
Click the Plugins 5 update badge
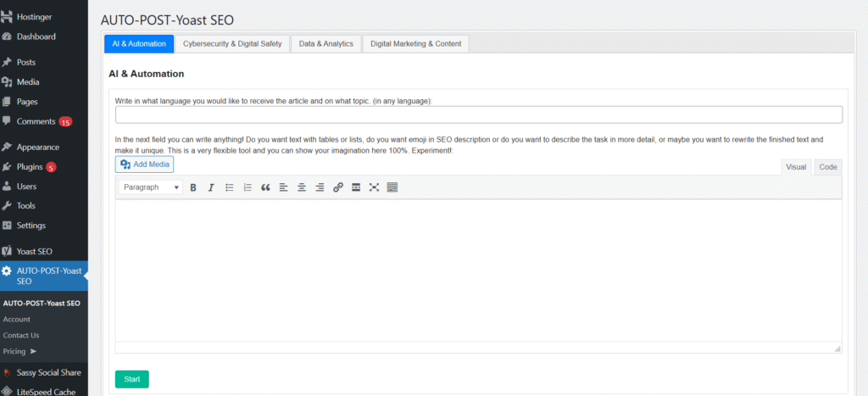tap(51, 167)
